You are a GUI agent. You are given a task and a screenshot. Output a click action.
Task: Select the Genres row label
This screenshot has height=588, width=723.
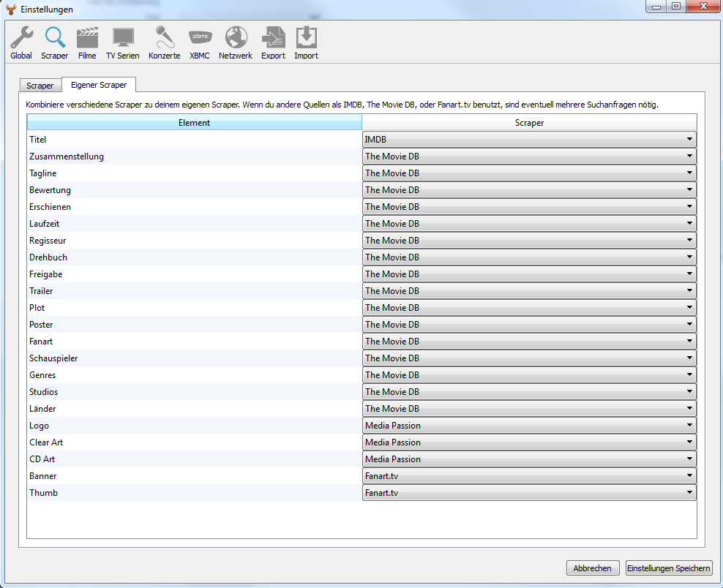[42, 375]
